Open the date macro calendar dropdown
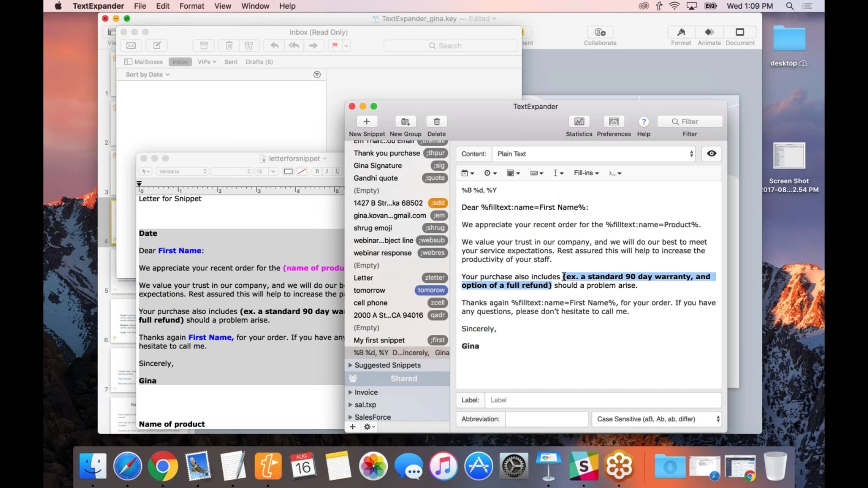This screenshot has height=488, width=868. (467, 173)
